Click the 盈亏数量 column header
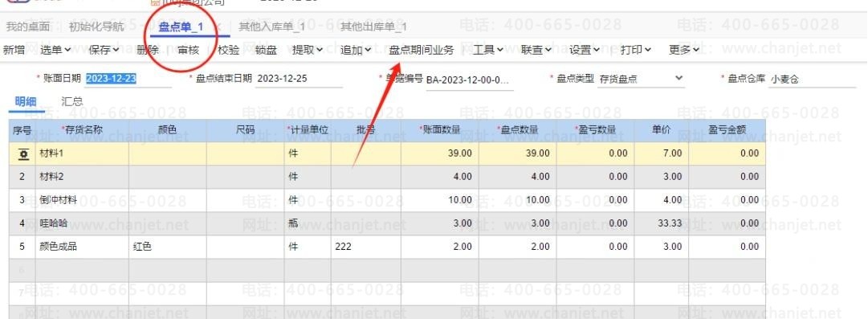868x319 pixels. pos(596,131)
